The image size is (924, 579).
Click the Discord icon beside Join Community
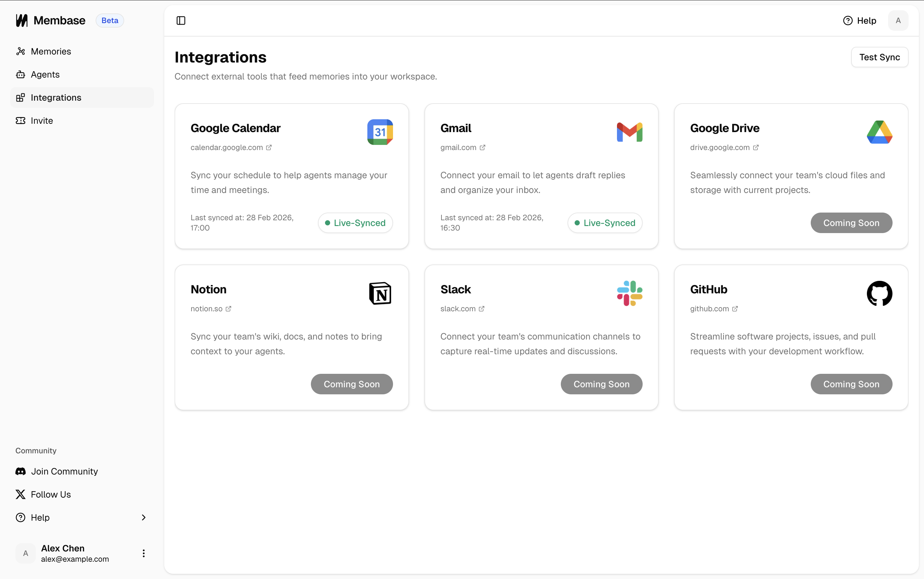pyautogui.click(x=21, y=471)
